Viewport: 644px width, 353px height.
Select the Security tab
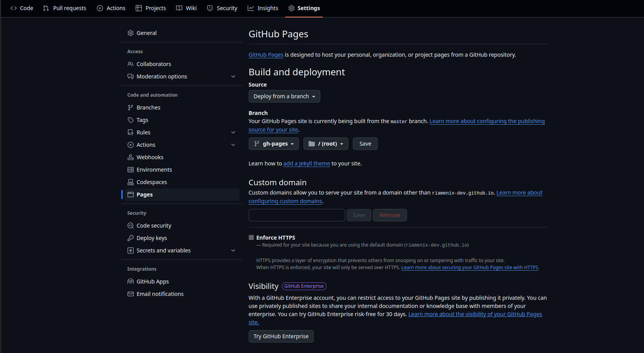[x=222, y=8]
